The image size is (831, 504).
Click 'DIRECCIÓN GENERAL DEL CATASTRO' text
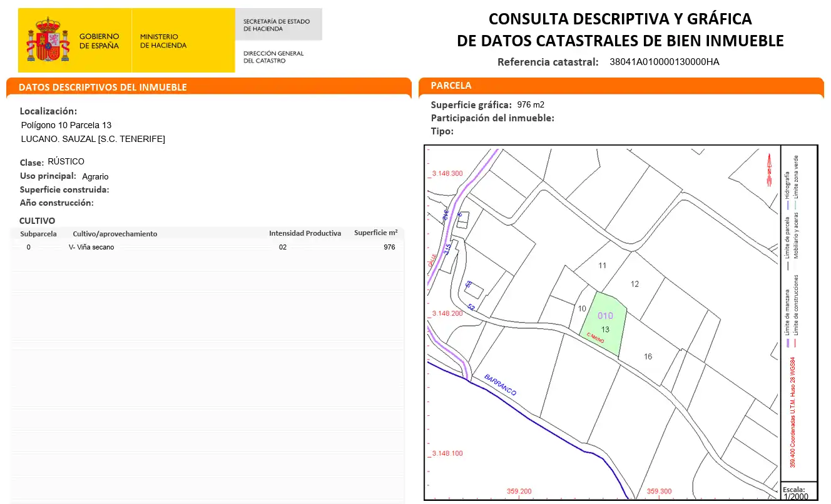pos(273,57)
